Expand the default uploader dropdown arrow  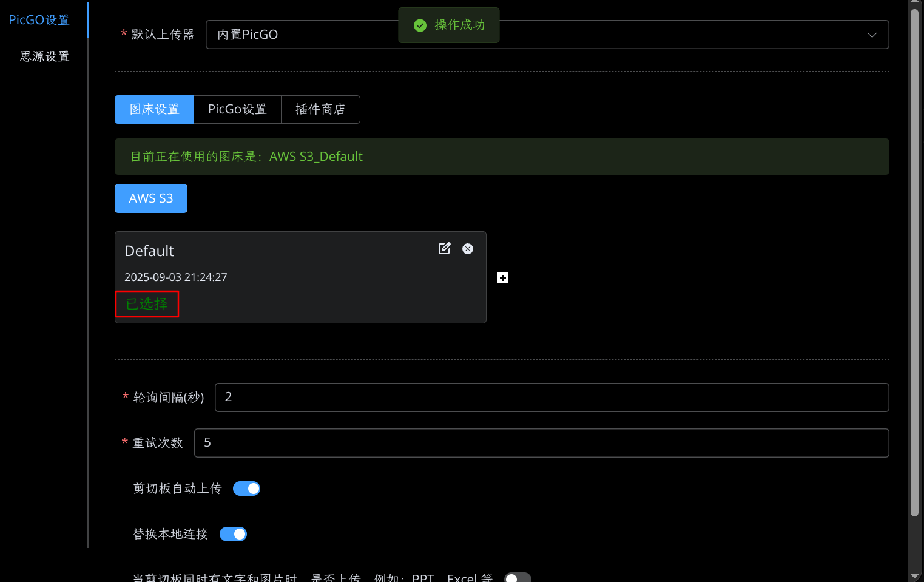(872, 35)
